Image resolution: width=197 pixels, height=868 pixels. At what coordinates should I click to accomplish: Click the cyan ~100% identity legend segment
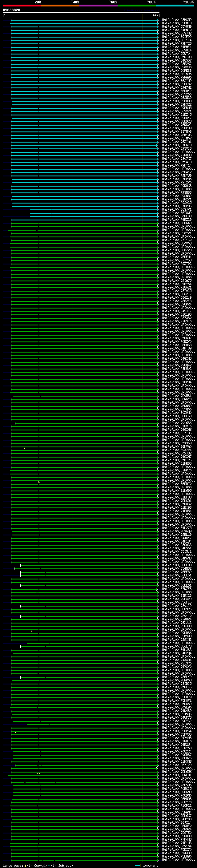point(175,6)
